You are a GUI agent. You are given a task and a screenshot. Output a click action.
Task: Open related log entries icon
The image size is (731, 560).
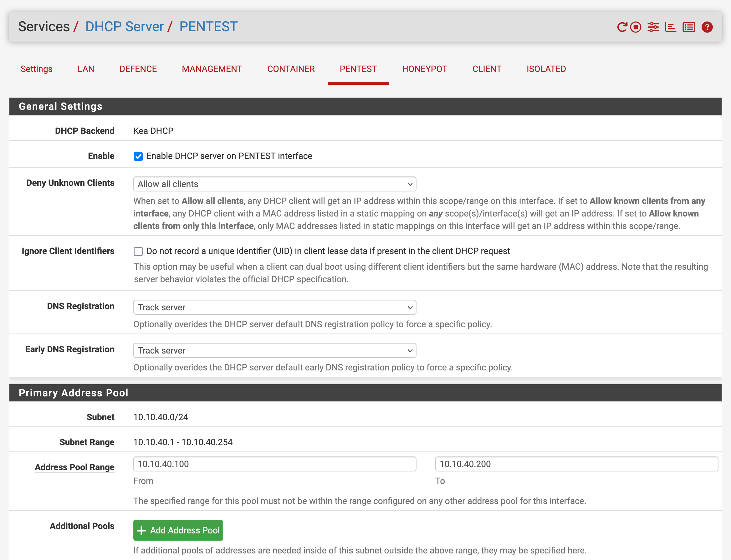click(689, 27)
